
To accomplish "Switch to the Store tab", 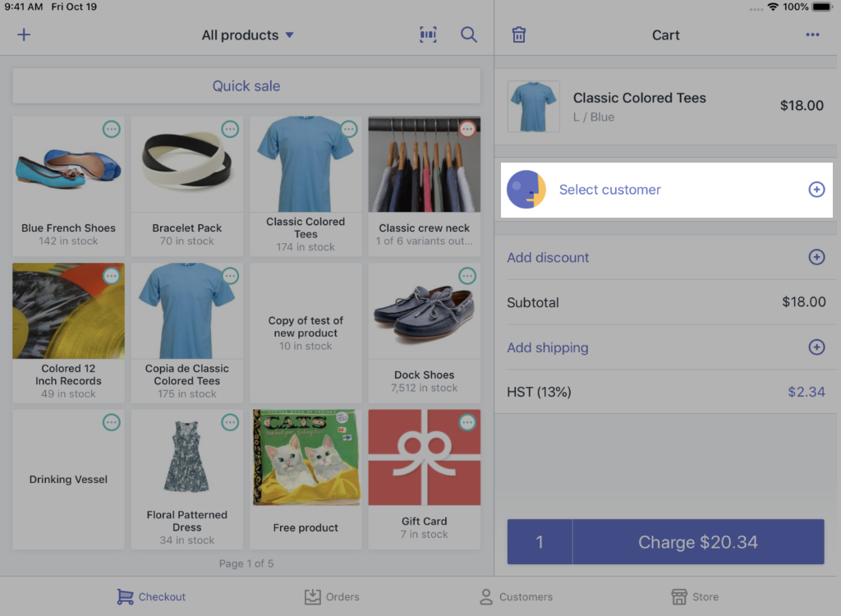I will (x=695, y=596).
